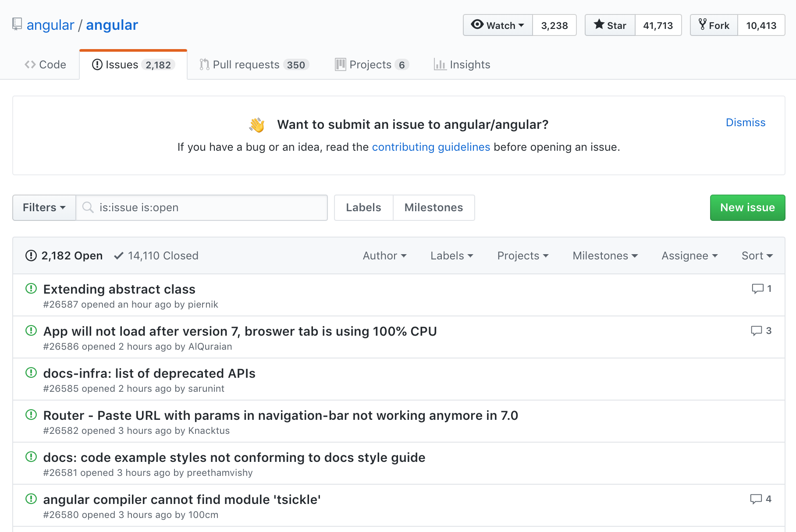View the 3,238 watchers count
This screenshot has width=796, height=532.
[554, 25]
